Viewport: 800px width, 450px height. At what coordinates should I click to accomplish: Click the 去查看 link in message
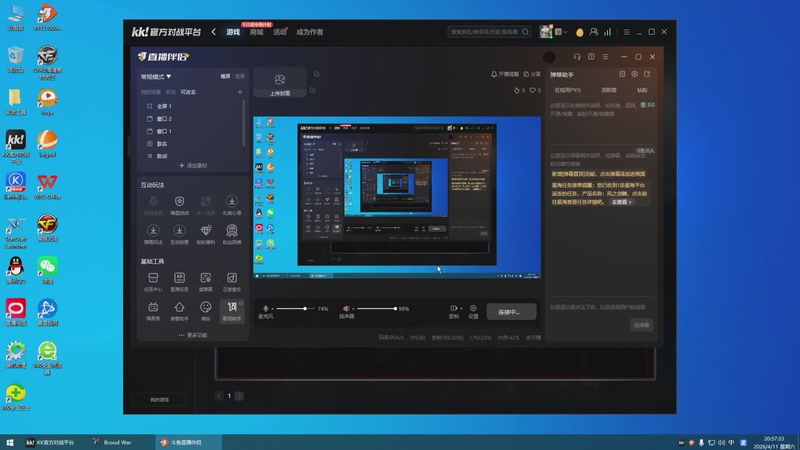pos(621,202)
